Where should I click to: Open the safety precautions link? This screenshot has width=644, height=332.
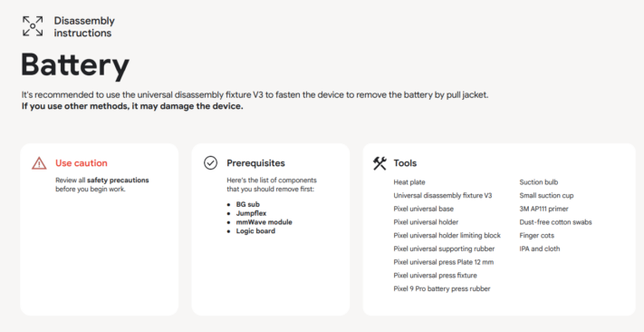point(118,181)
